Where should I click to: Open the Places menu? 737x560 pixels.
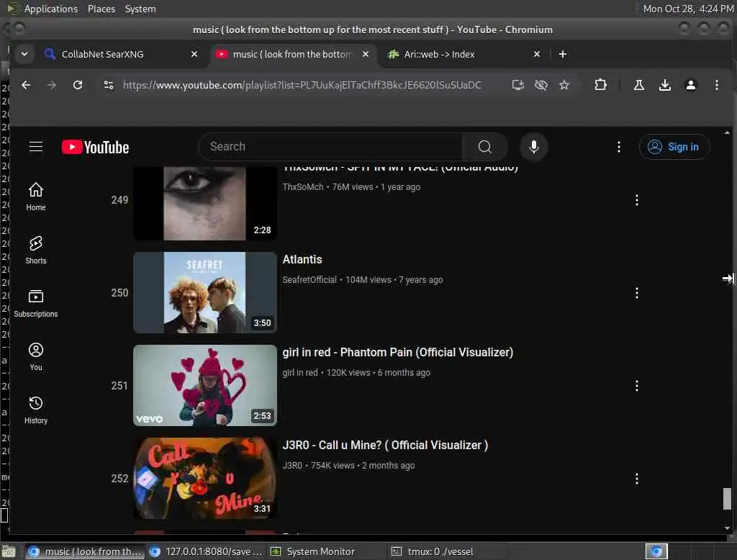click(101, 9)
